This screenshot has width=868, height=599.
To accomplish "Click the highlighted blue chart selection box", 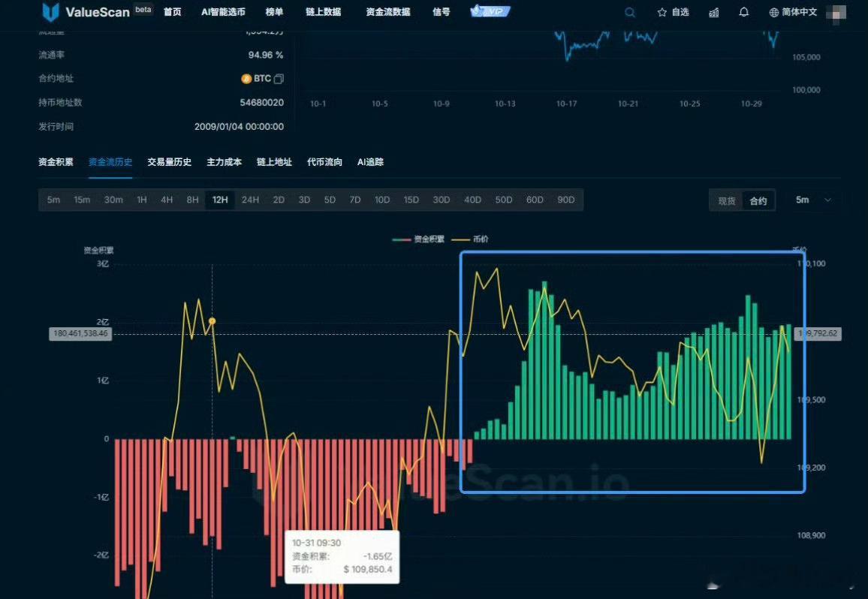I will [x=632, y=372].
